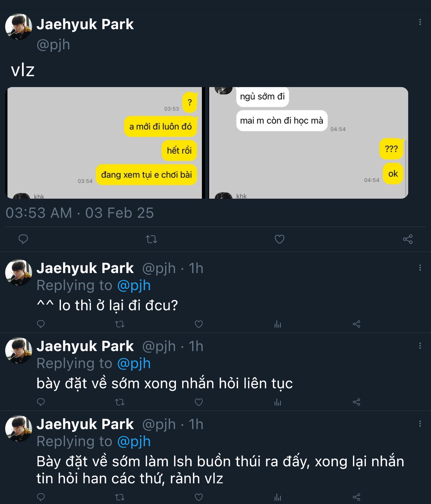View analytics for 'lo thì ở lại' reply

pos(278,324)
